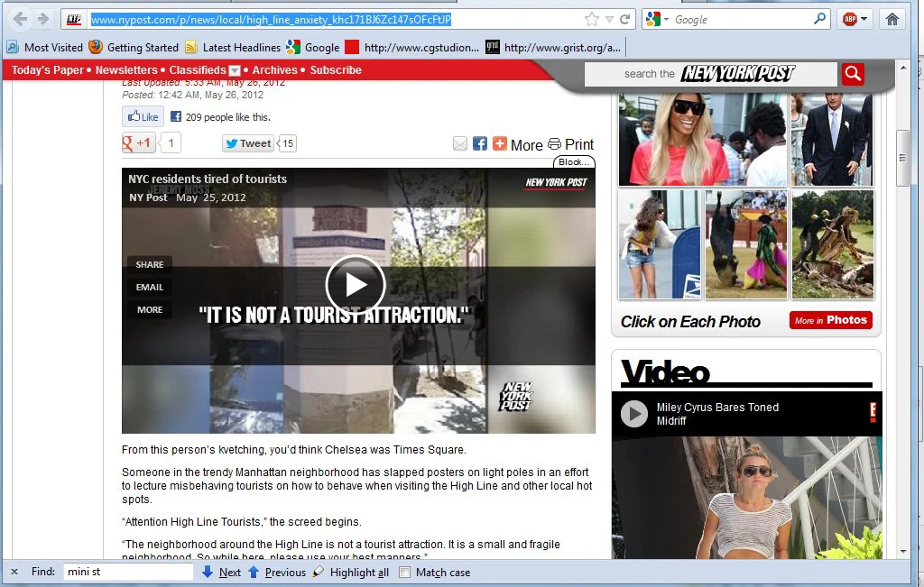Click the NY Post site favicon in address bar
This screenshot has height=587, width=924.
pyautogui.click(x=74, y=20)
